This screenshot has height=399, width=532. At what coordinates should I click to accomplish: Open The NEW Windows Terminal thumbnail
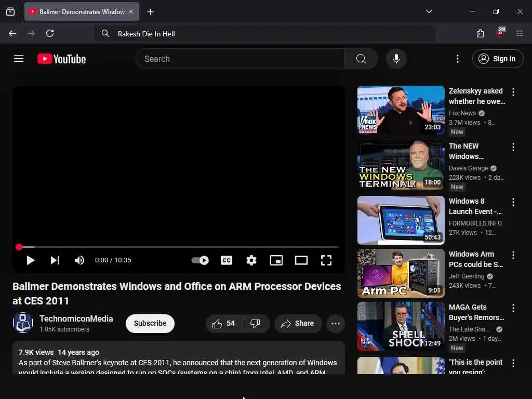(x=401, y=165)
